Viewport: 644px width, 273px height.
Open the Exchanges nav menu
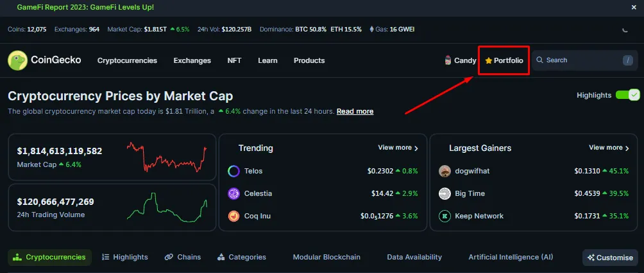click(192, 60)
